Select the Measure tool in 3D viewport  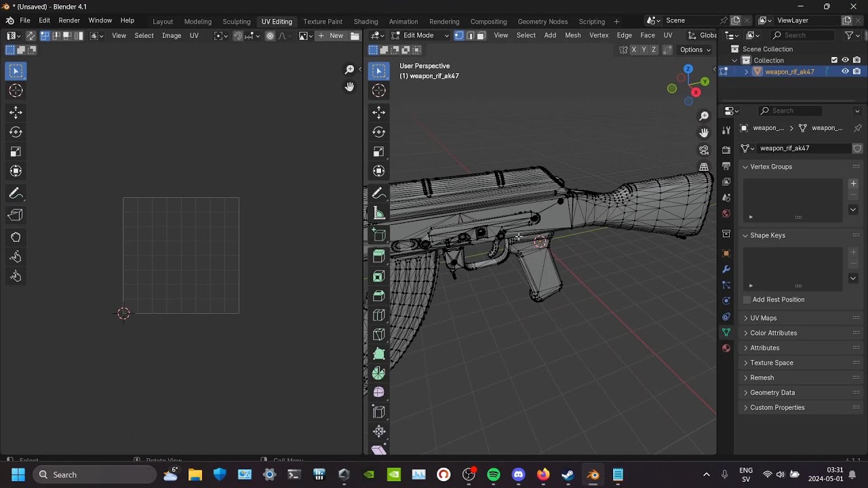click(379, 213)
